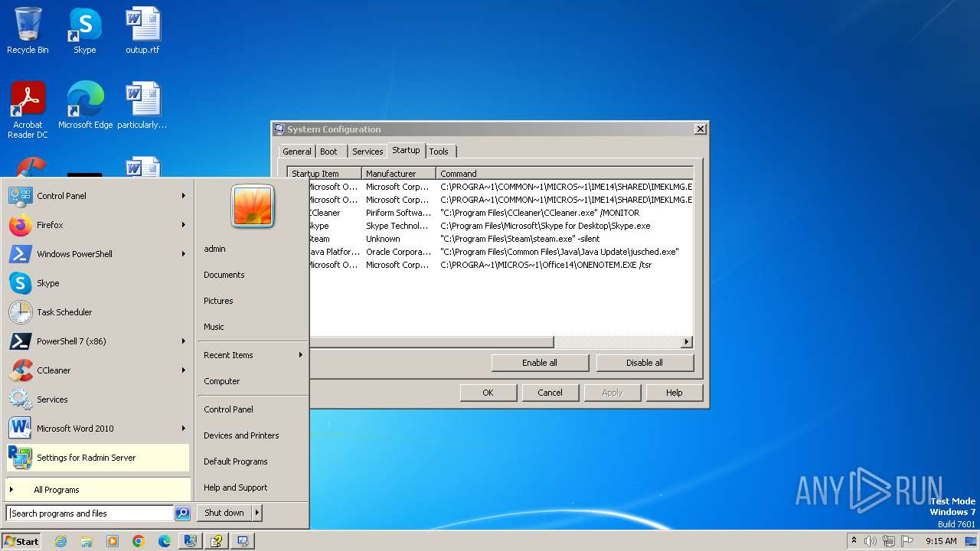Click the Start button

pos(21,541)
